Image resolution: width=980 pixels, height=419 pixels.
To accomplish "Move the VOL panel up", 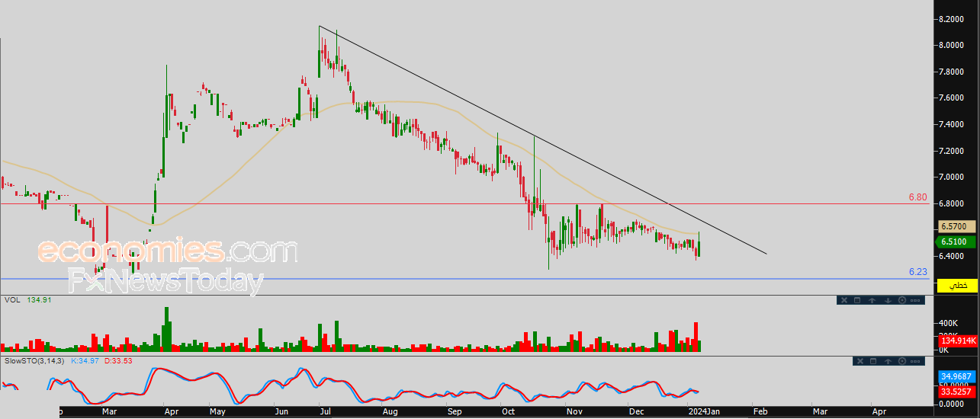I will point(872,300).
